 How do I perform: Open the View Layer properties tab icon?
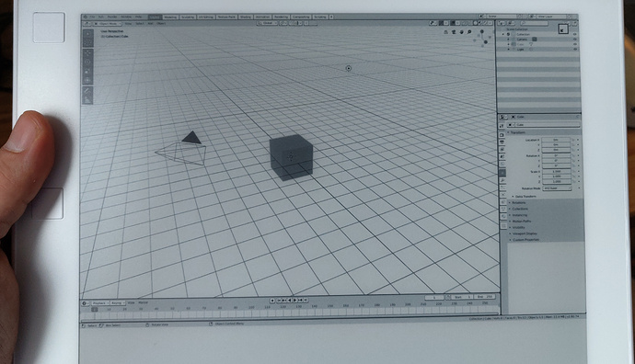click(502, 149)
